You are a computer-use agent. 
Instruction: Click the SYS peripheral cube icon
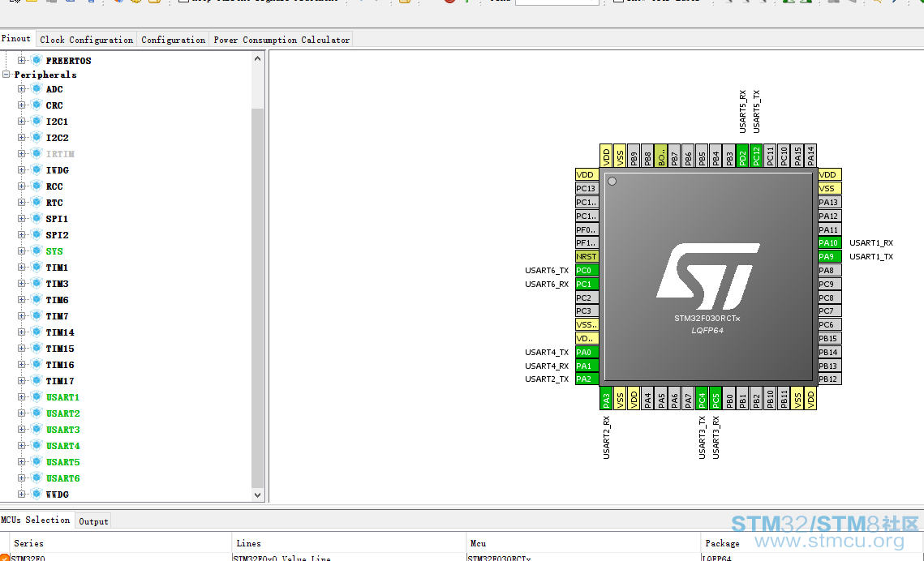point(37,251)
